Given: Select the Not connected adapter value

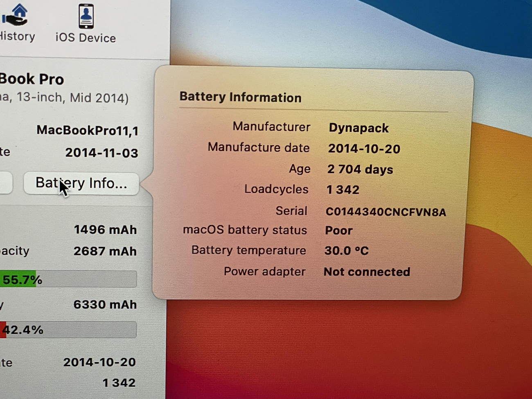Looking at the screenshot, I should click(x=367, y=272).
